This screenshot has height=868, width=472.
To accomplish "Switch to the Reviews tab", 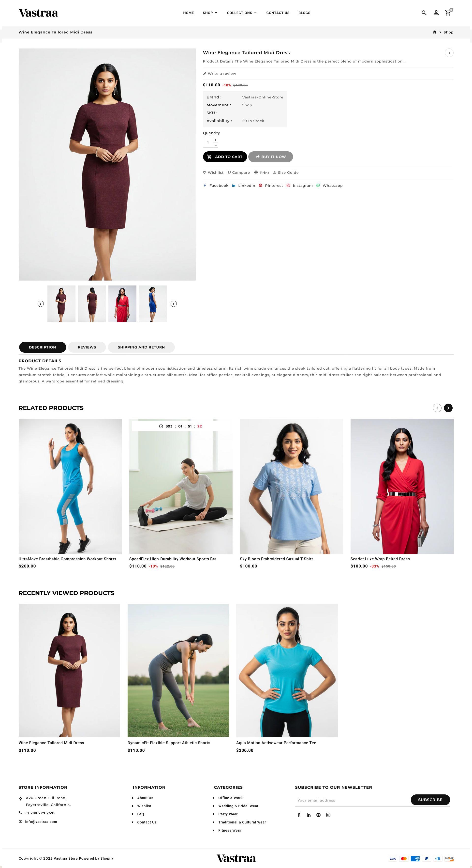I will (x=87, y=347).
